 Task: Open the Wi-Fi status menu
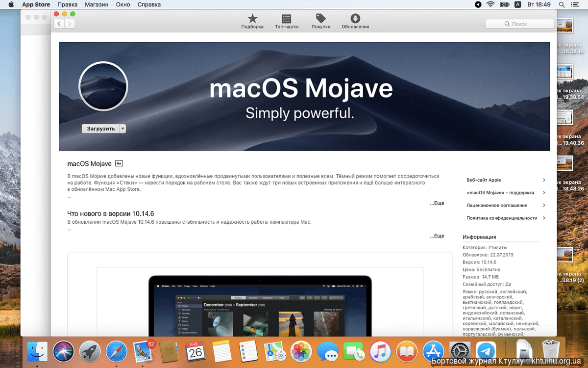pos(490,4)
